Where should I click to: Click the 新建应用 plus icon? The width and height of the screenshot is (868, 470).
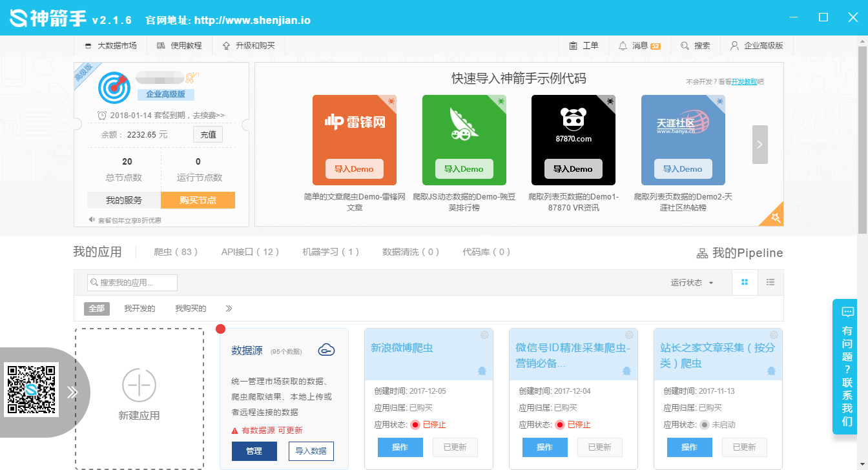(x=139, y=385)
